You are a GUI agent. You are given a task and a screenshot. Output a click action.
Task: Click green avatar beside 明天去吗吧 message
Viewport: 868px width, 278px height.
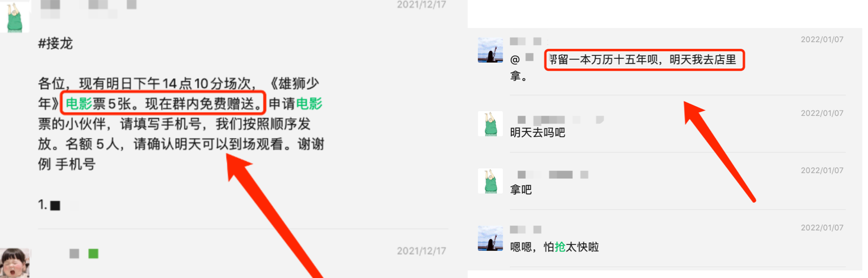(490, 124)
